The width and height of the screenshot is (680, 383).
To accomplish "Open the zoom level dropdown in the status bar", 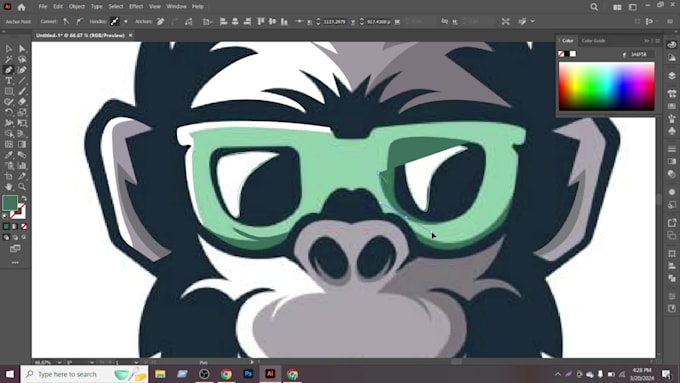I will pyautogui.click(x=59, y=362).
